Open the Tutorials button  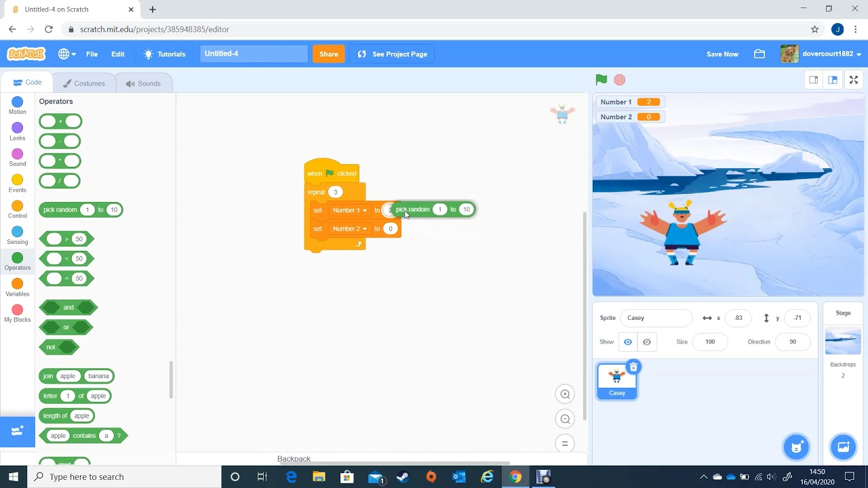164,54
